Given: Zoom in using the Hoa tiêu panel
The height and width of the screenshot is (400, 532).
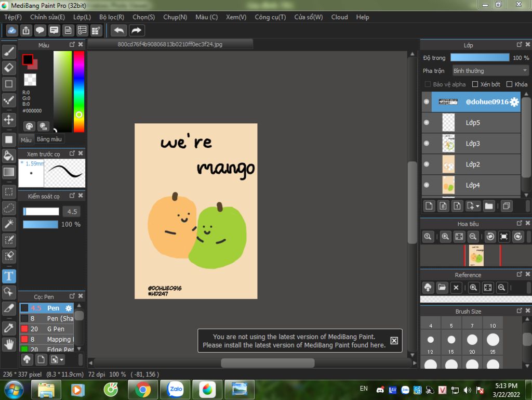Looking at the screenshot, I should pyautogui.click(x=445, y=237).
